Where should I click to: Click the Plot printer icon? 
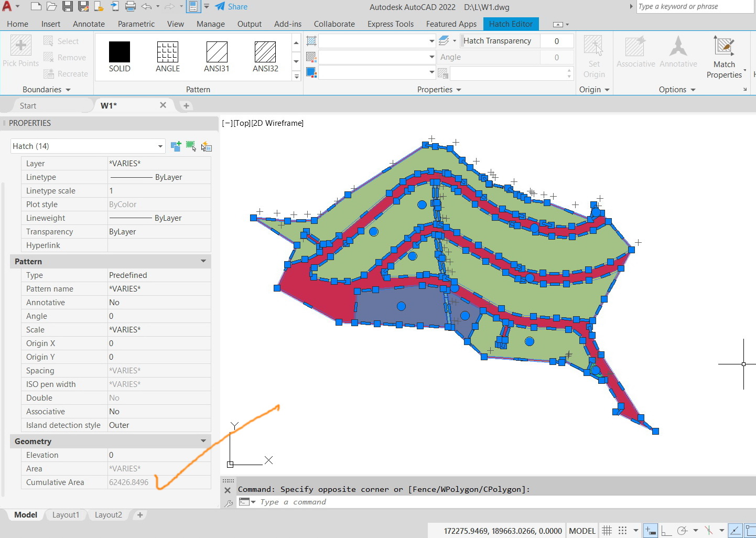tap(130, 6)
